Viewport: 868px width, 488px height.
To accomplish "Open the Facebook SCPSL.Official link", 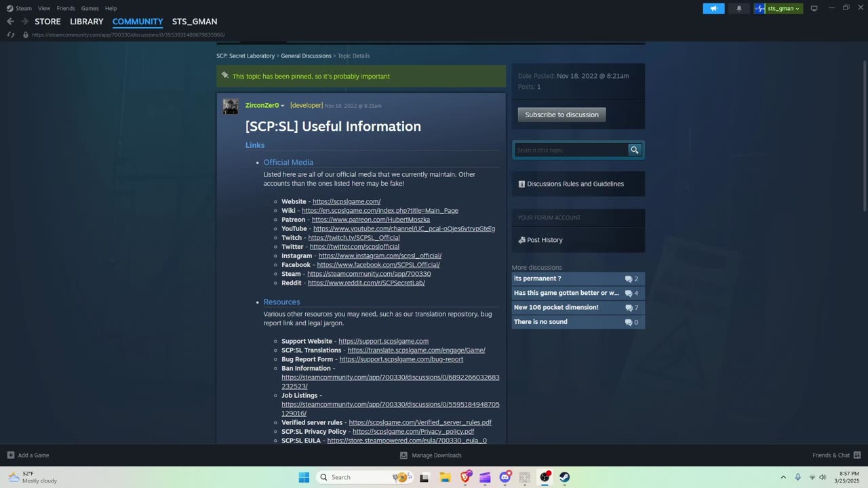I will pyautogui.click(x=378, y=265).
